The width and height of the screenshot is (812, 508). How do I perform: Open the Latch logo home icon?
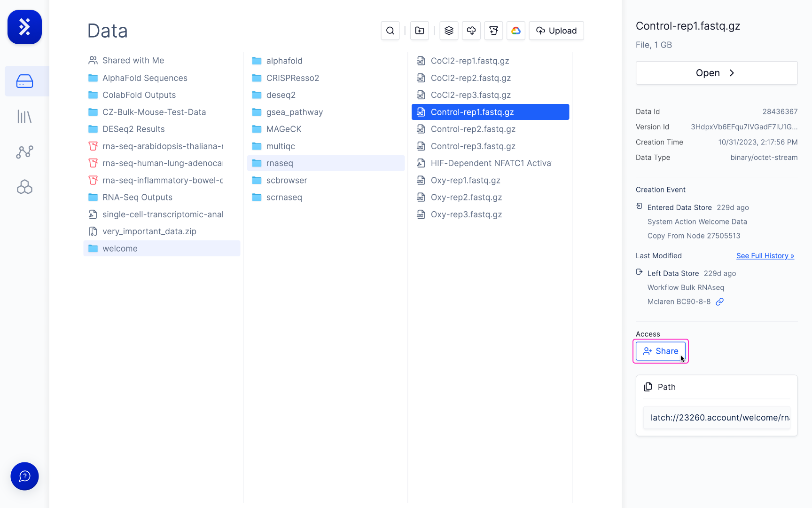click(x=24, y=27)
